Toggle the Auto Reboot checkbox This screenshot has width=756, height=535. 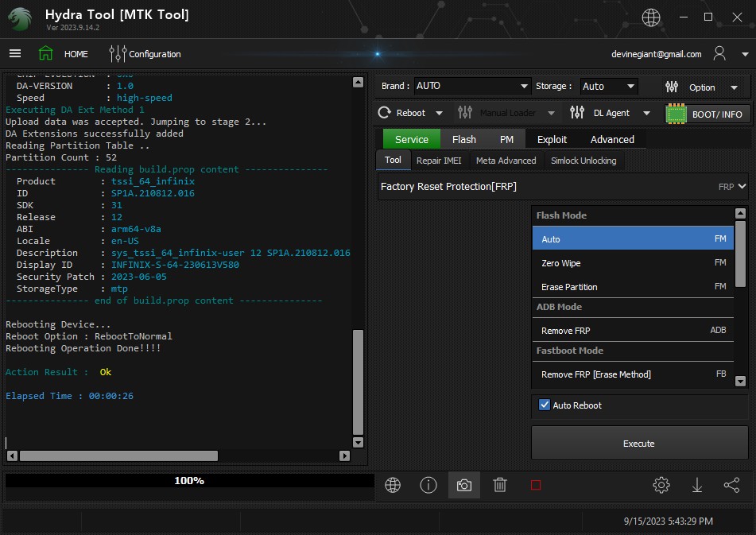point(545,405)
